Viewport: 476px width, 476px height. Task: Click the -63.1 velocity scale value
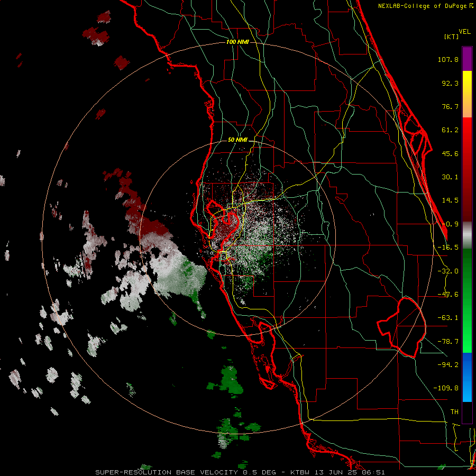[x=448, y=318]
